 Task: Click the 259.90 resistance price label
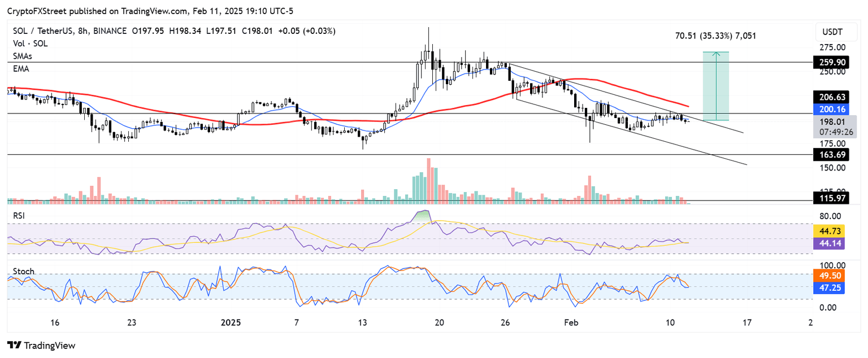(x=831, y=62)
